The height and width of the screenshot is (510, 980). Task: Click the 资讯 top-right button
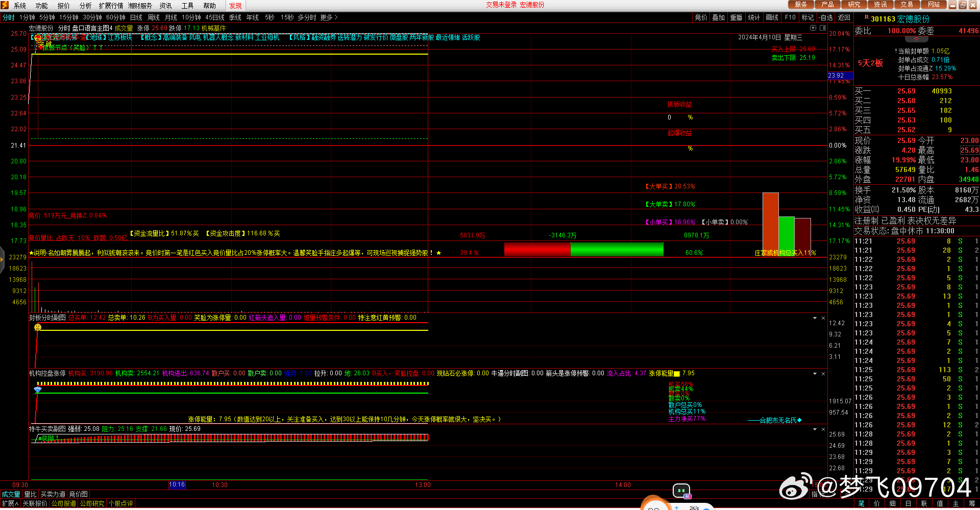[880, 5]
